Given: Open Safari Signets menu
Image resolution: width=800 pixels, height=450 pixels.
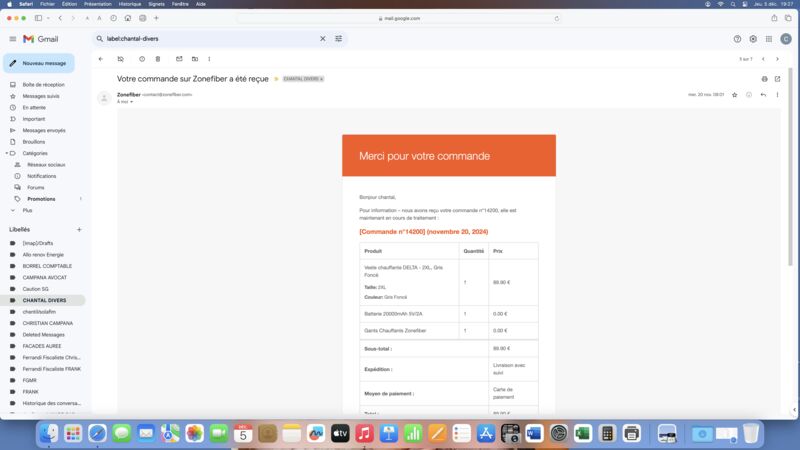Looking at the screenshot, I should [156, 4].
